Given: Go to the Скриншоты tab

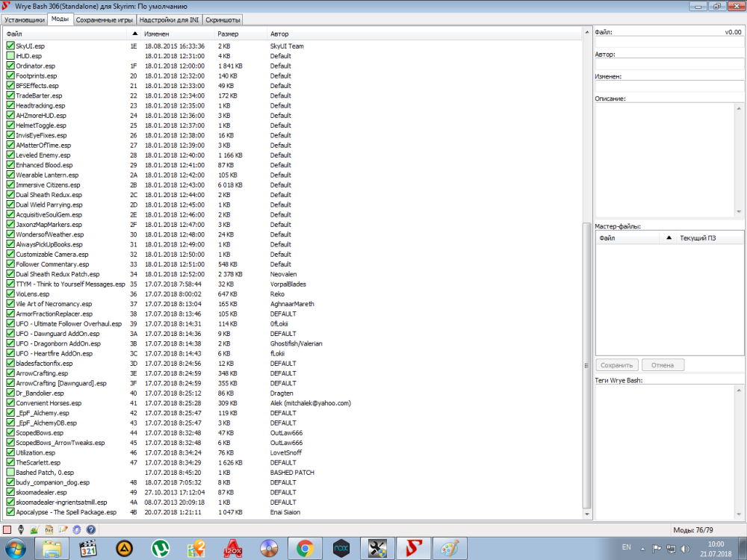Looking at the screenshot, I should pyautogui.click(x=223, y=19).
